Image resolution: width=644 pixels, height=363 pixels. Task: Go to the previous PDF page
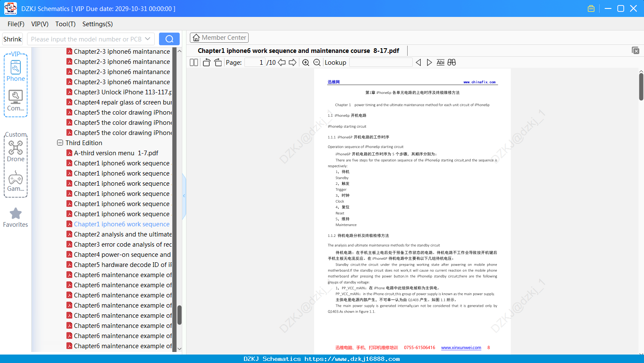point(282,63)
